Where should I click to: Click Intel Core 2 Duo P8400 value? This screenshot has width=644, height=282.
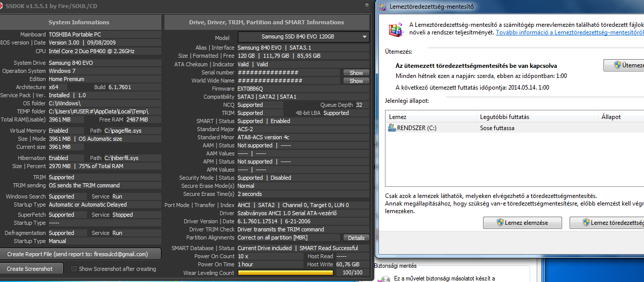point(92,51)
